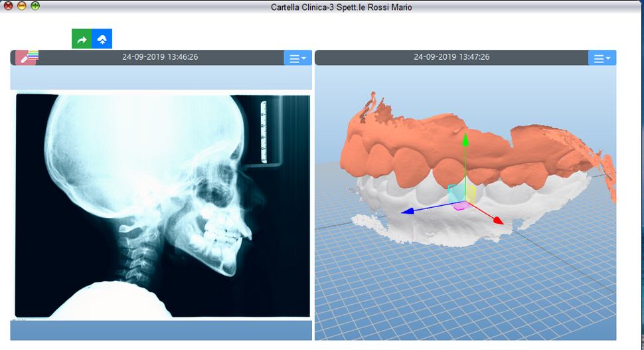Open the 3D scan panel hamburger menu
Viewport: 644px width, 350px height.
pos(602,58)
